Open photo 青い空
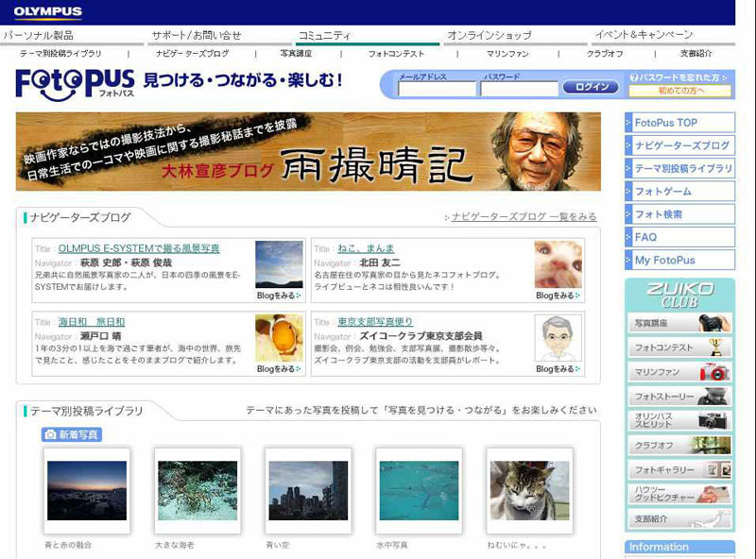This screenshot has width=756, height=559. click(x=308, y=491)
